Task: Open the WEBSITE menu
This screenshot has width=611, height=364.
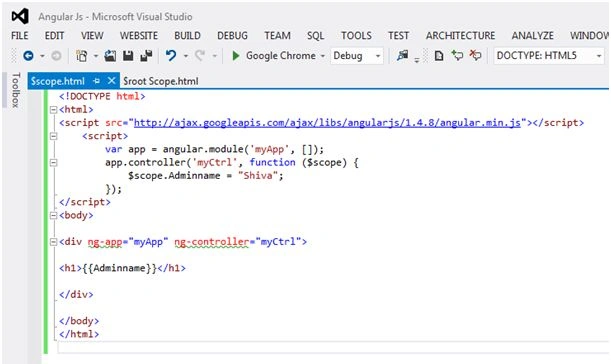Action: point(139,35)
